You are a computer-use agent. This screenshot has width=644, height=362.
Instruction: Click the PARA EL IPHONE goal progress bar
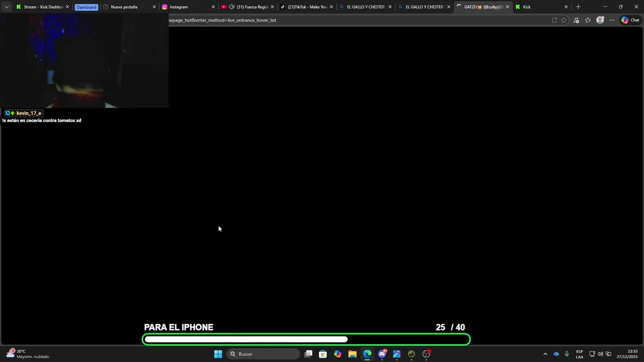click(x=306, y=339)
